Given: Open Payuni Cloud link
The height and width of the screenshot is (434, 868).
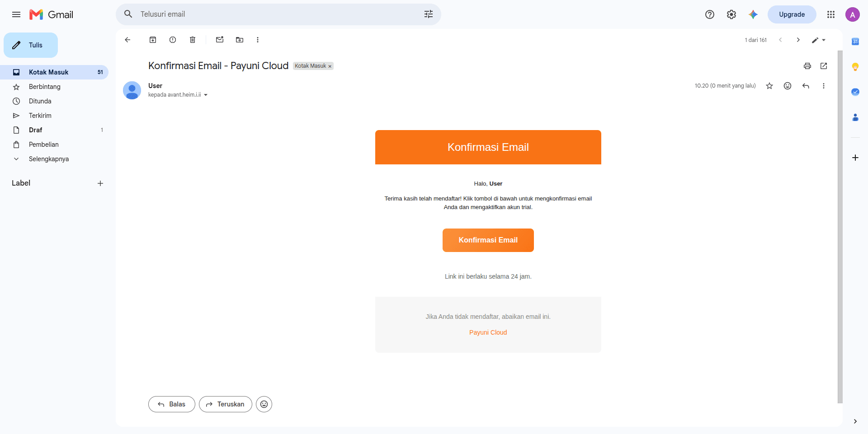Looking at the screenshot, I should pyautogui.click(x=488, y=332).
